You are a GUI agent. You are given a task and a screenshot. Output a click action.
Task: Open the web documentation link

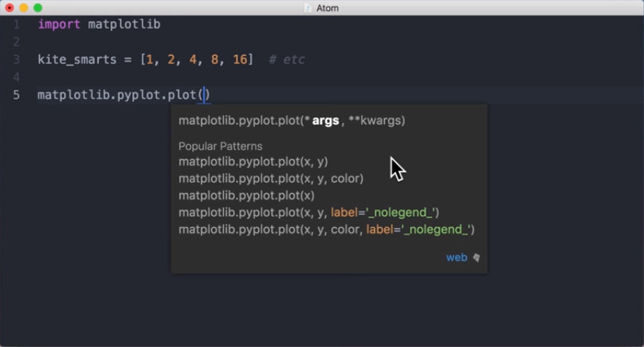[457, 258]
